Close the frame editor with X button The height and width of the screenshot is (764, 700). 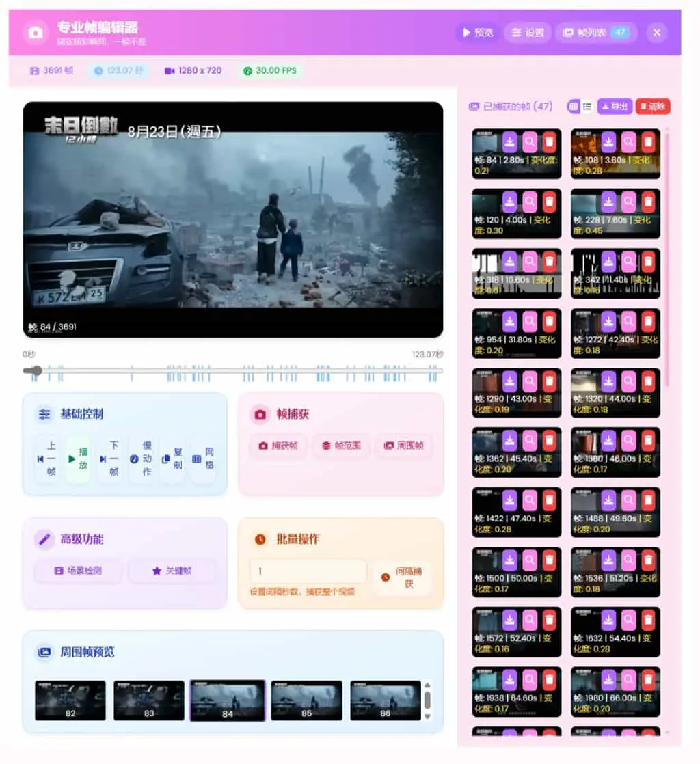tap(657, 33)
